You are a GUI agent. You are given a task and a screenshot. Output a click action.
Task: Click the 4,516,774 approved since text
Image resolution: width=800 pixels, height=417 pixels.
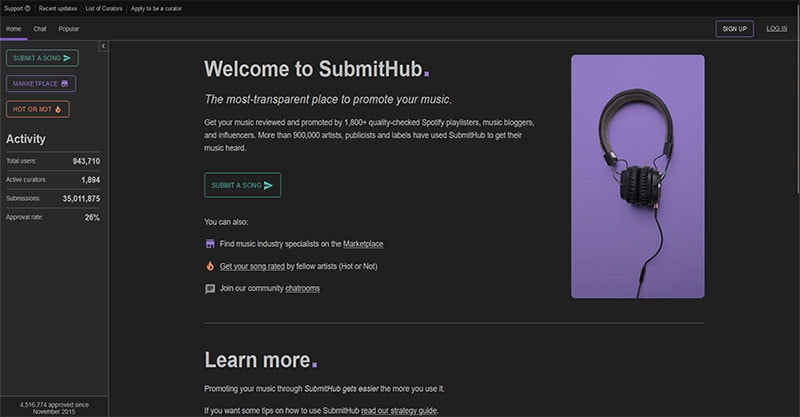(54, 408)
